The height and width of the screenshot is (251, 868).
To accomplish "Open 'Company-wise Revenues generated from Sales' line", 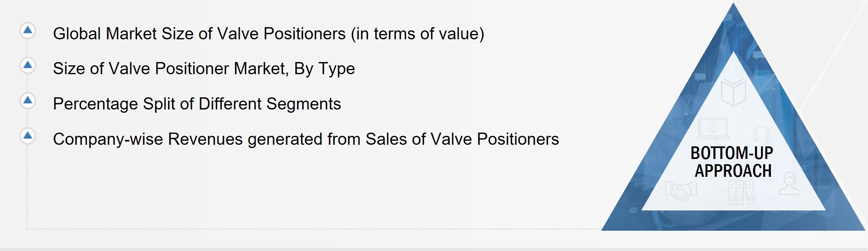I will pyautogui.click(x=306, y=139).
